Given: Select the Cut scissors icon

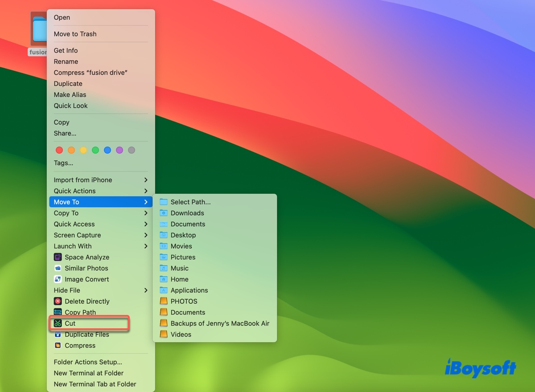Looking at the screenshot, I should [58, 323].
